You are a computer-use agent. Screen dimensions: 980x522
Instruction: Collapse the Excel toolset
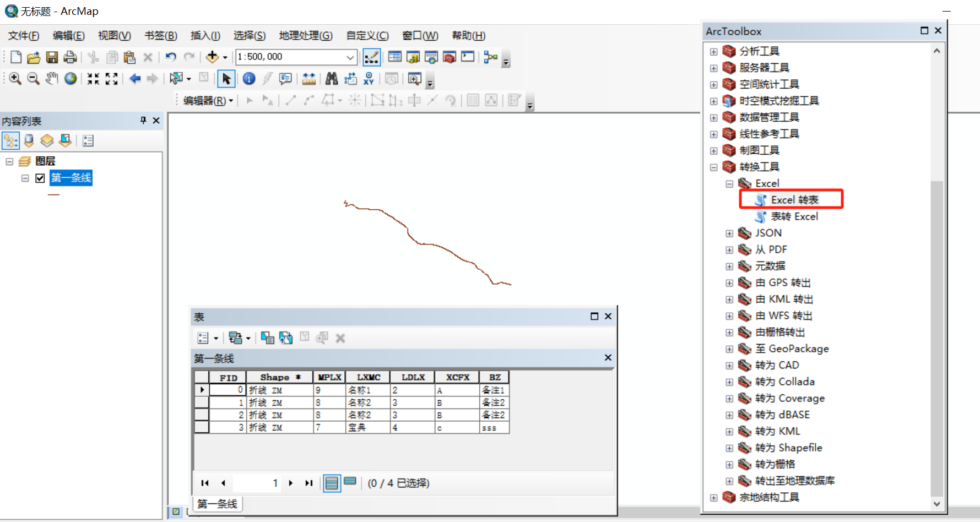pos(729,184)
